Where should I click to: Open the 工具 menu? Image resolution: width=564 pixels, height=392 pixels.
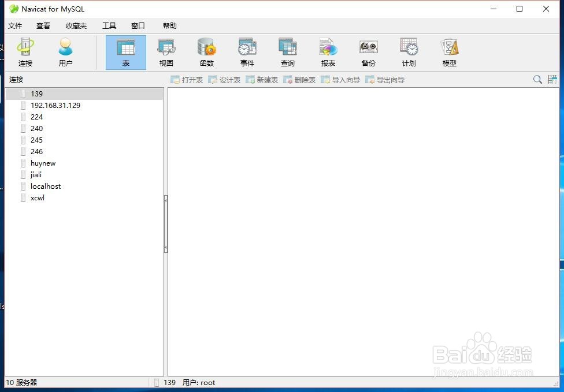click(x=109, y=26)
